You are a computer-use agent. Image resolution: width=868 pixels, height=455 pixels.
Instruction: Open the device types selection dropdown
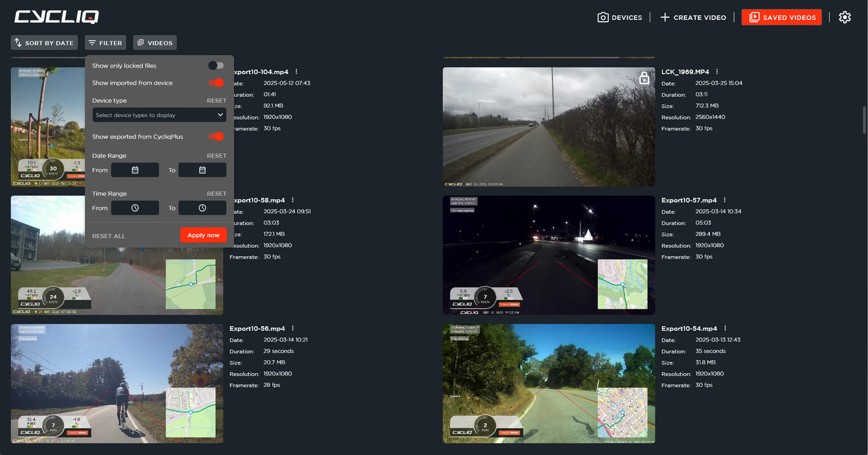click(x=158, y=115)
